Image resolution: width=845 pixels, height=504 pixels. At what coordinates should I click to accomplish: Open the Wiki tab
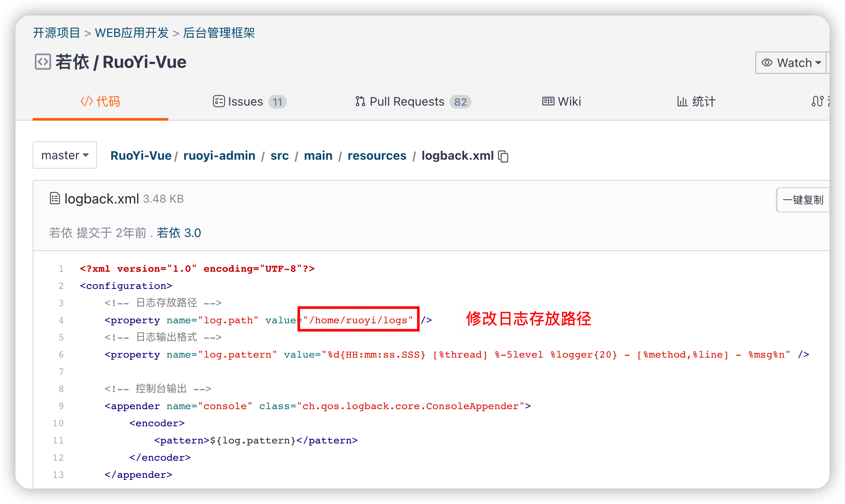point(562,101)
